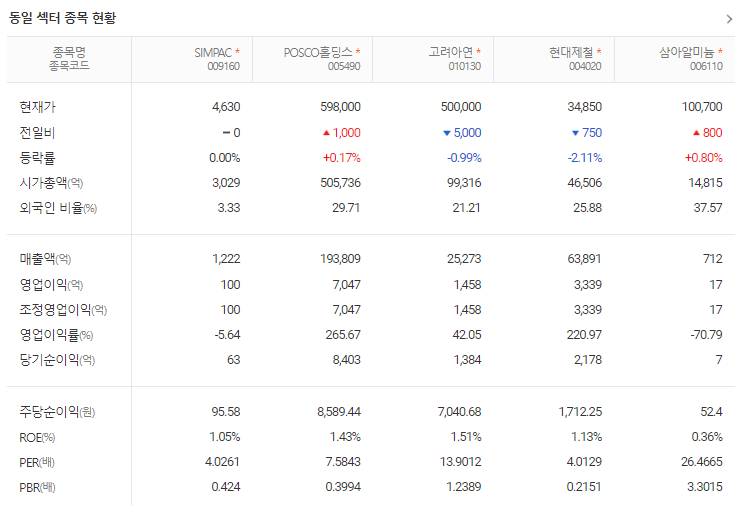Open 고려아연 stock link
This screenshot has height=505, width=736.
coord(451,52)
